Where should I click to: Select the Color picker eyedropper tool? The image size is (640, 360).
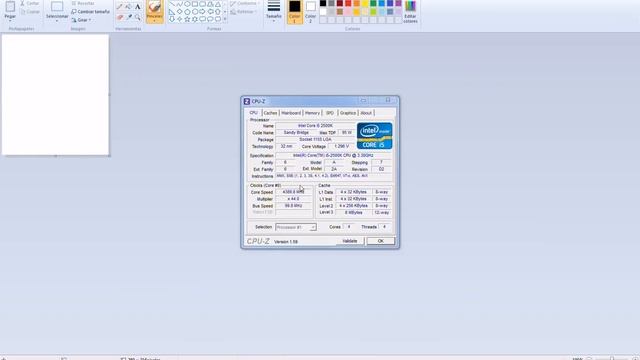tap(129, 17)
